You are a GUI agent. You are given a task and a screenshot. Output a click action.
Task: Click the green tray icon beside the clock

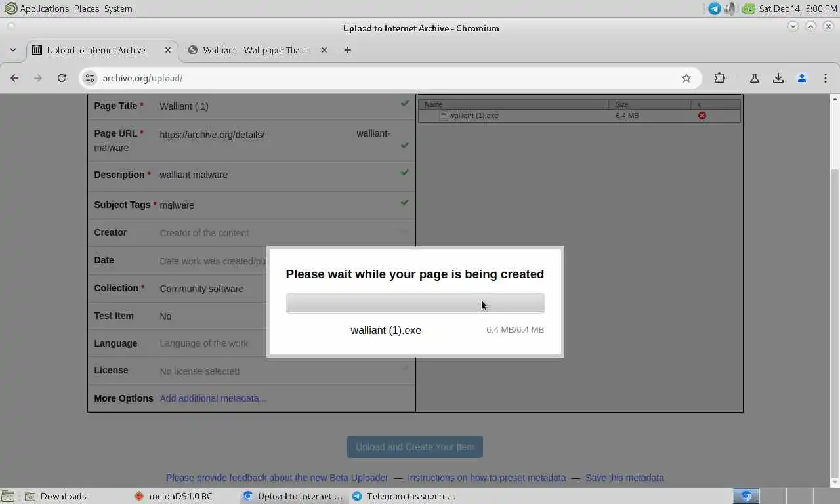[747, 9]
